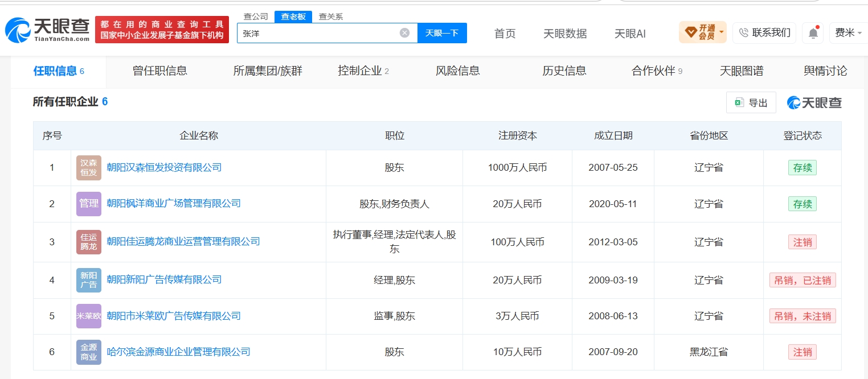Click the 佳运腾龙 company logo icon

tap(89, 242)
